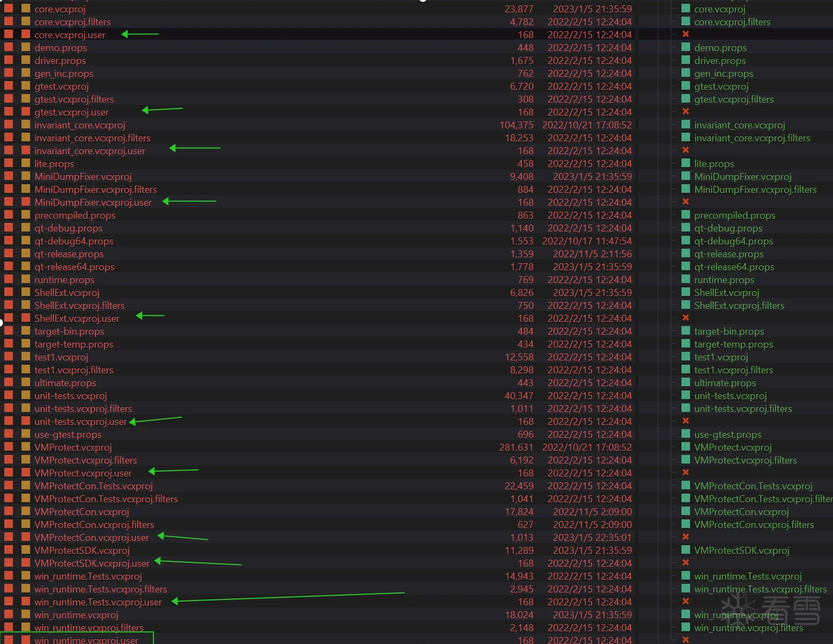Click the tan file icon next to demo.props in left pane
Viewport: 833px width, 644px height.
pyautogui.click(x=26, y=47)
